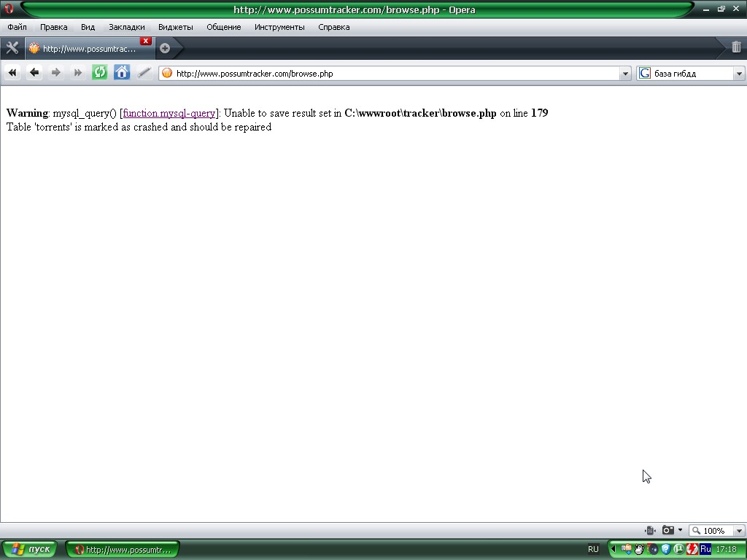Open the closed tabs trash can

[x=736, y=47]
